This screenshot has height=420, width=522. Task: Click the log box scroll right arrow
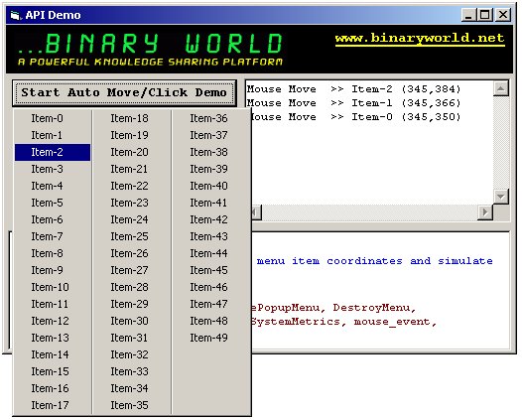485,211
